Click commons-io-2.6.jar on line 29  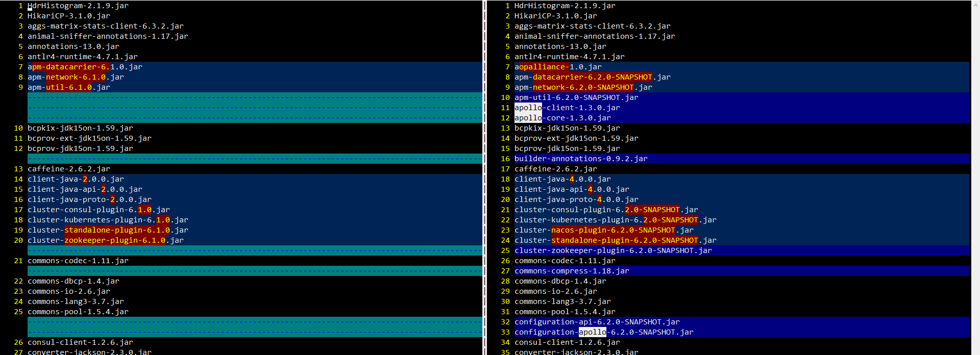point(556,291)
